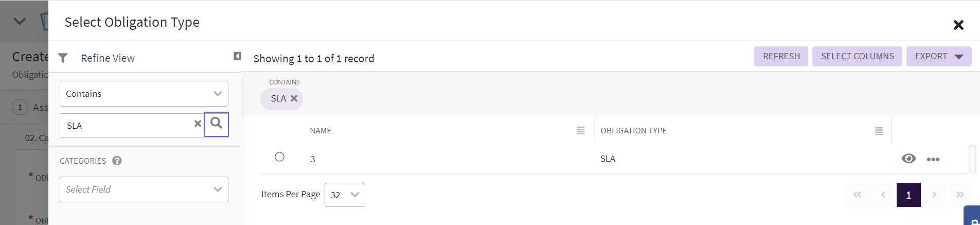This screenshot has width=980, height=225.
Task: Click the Refresh button
Action: point(781,57)
